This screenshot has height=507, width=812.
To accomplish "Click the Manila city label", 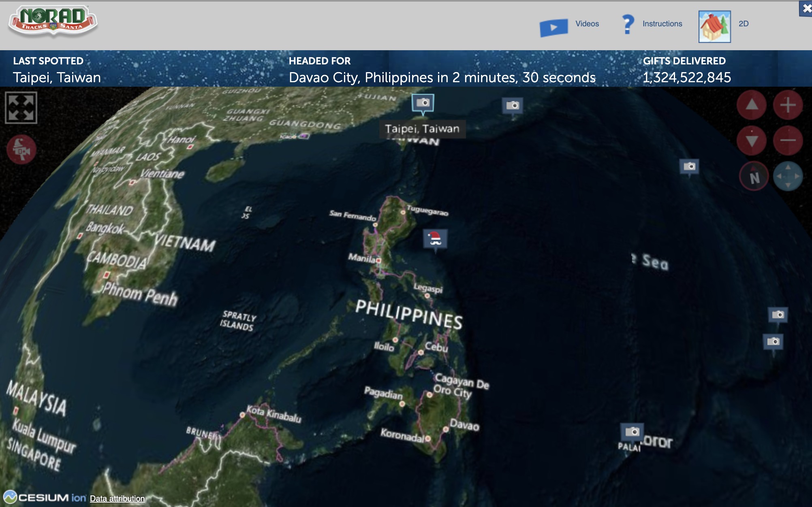I will [x=362, y=258].
